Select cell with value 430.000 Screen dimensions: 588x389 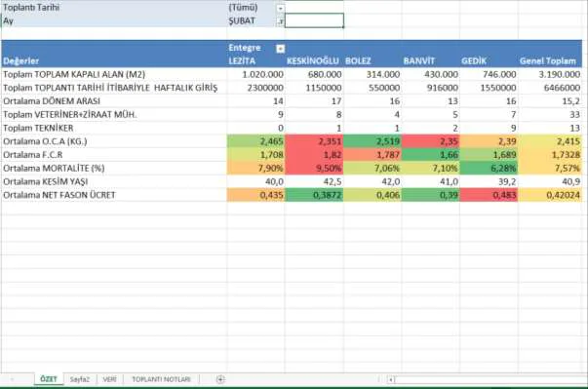point(430,74)
